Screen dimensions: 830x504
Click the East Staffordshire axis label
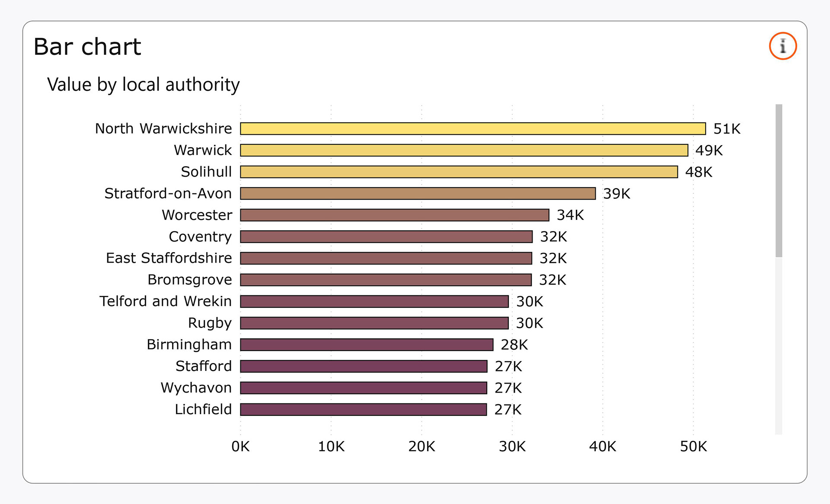coord(169,258)
